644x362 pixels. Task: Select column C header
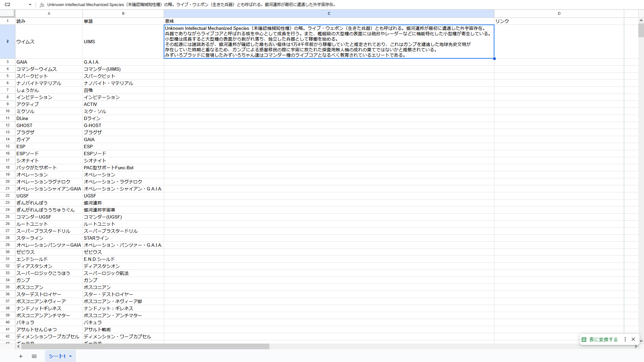pyautogui.click(x=329, y=13)
